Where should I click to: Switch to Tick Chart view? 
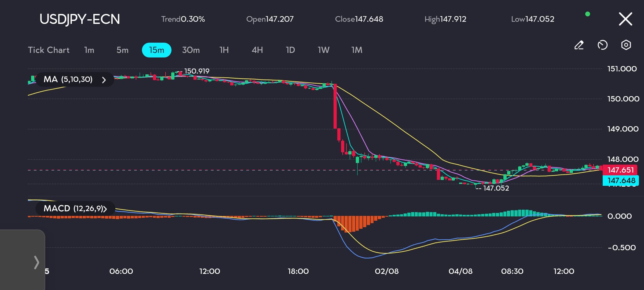click(x=49, y=50)
